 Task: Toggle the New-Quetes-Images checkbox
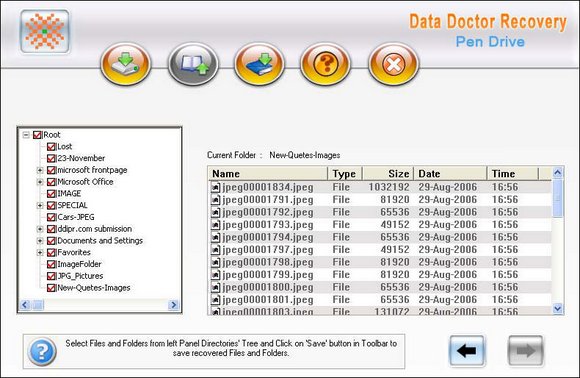pos(51,288)
